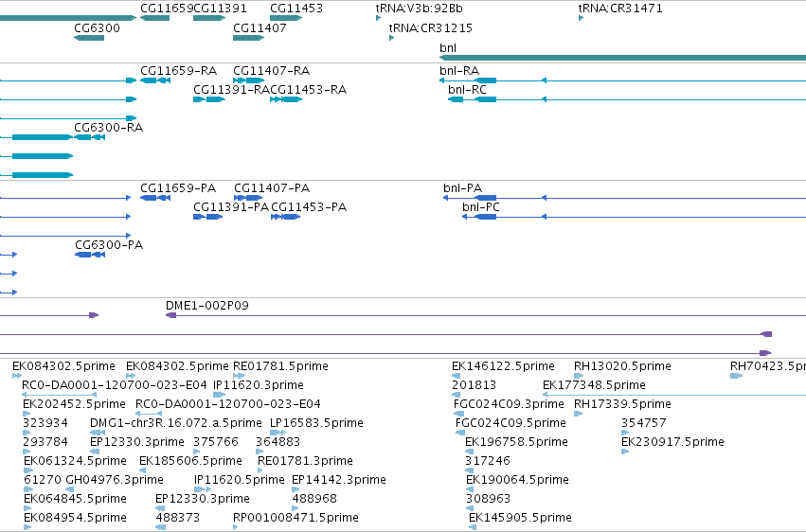The image size is (806, 532).
Task: Open the CG11453 gene label
Action: [296, 9]
